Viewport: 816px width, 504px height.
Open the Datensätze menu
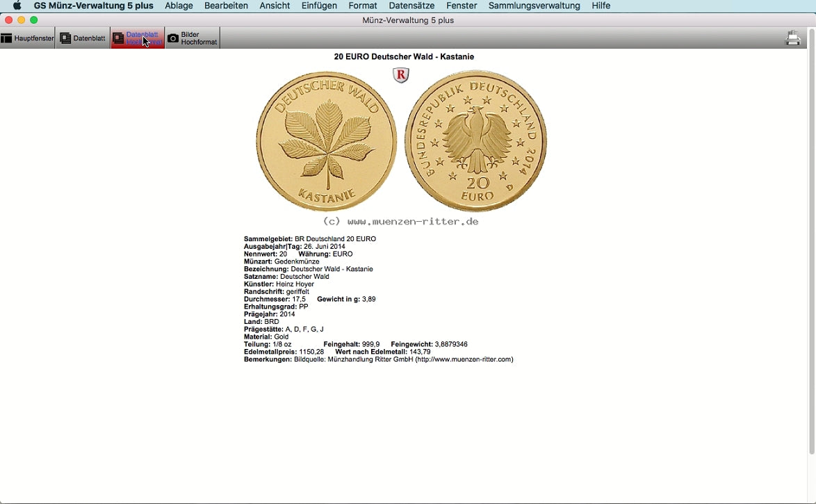coord(411,6)
